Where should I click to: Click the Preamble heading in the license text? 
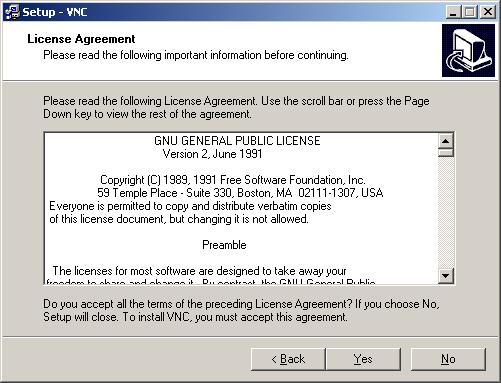224,245
